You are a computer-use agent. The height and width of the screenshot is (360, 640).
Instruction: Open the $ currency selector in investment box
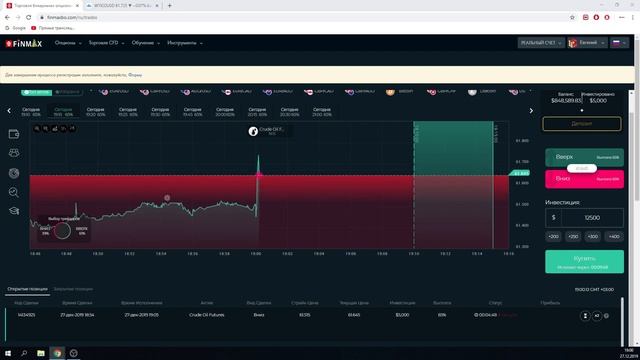[553, 218]
